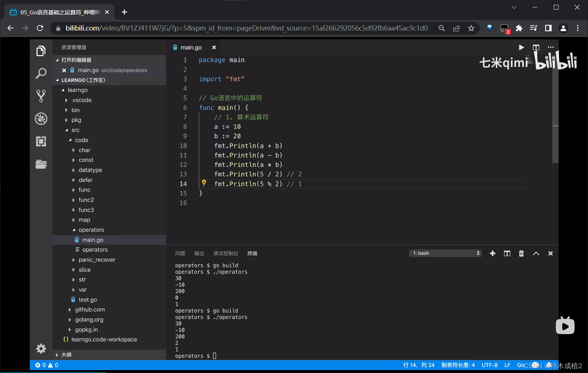
Task: Open the bash terminal selector dropdown
Action: pos(445,253)
